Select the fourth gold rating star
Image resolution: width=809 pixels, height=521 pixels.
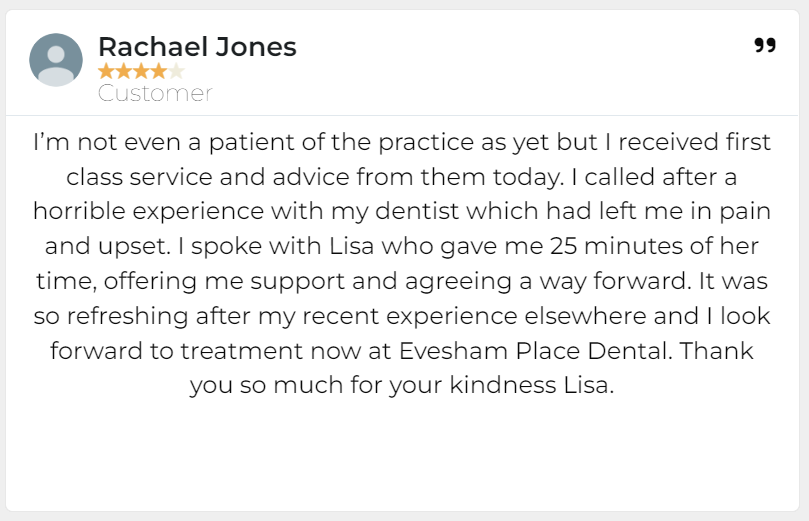[158, 71]
